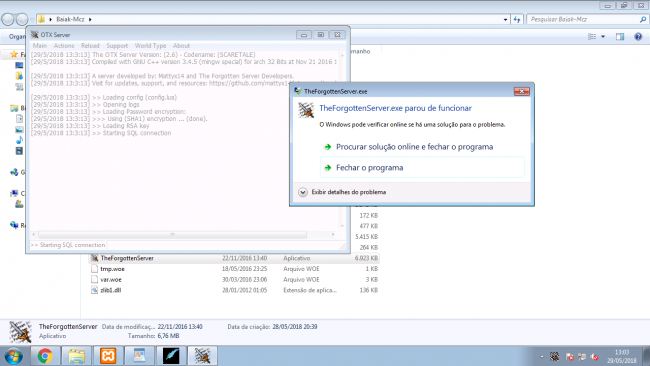
Task: Change the Explorer view mode icon
Action: (x=592, y=36)
